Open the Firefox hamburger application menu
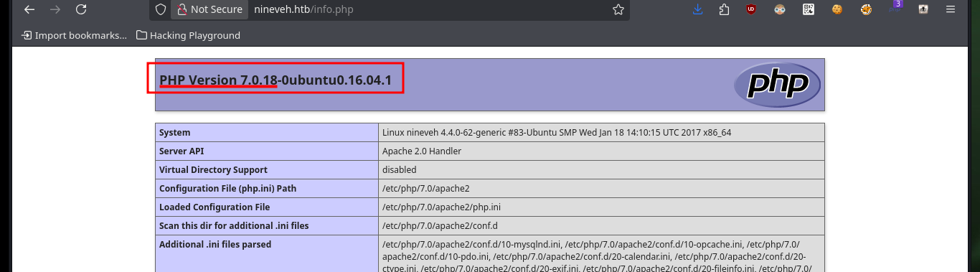Viewport: 980px width, 272px height. click(951, 10)
